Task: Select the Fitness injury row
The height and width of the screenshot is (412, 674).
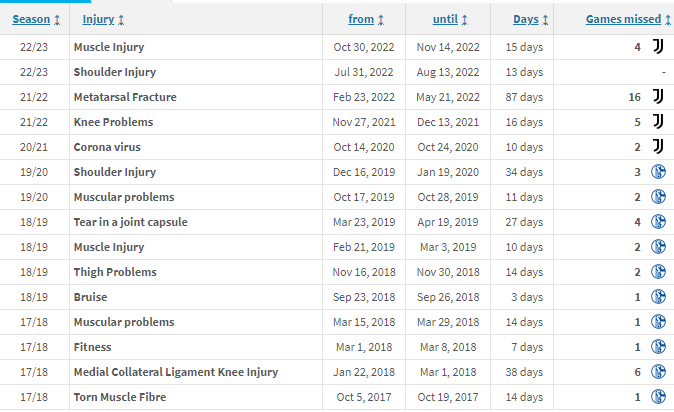Action: 337,347
